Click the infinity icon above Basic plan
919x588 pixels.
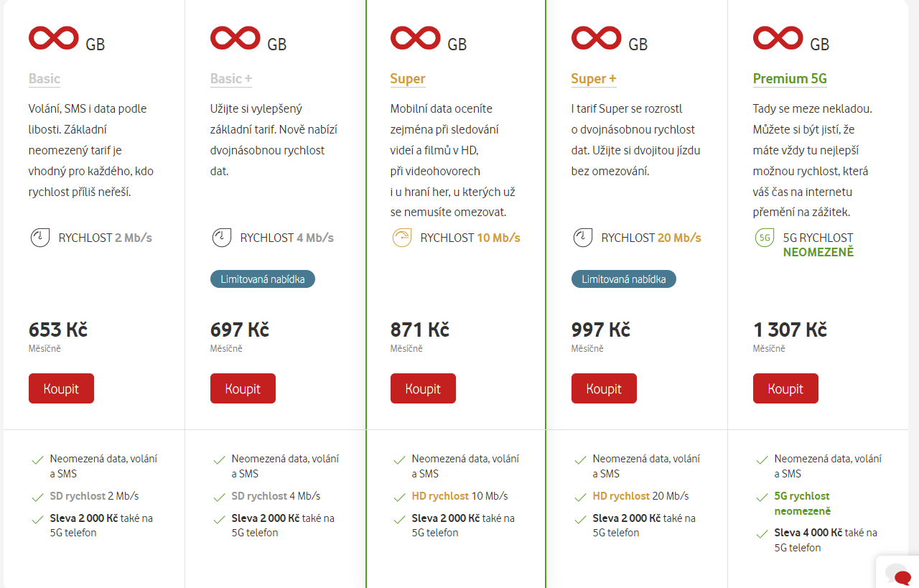tap(54, 38)
